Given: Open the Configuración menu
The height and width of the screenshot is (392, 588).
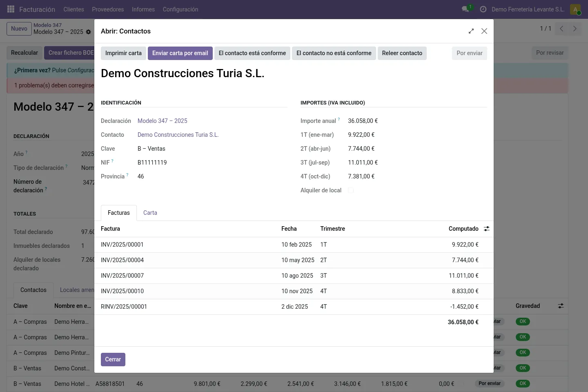Looking at the screenshot, I should tap(180, 9).
